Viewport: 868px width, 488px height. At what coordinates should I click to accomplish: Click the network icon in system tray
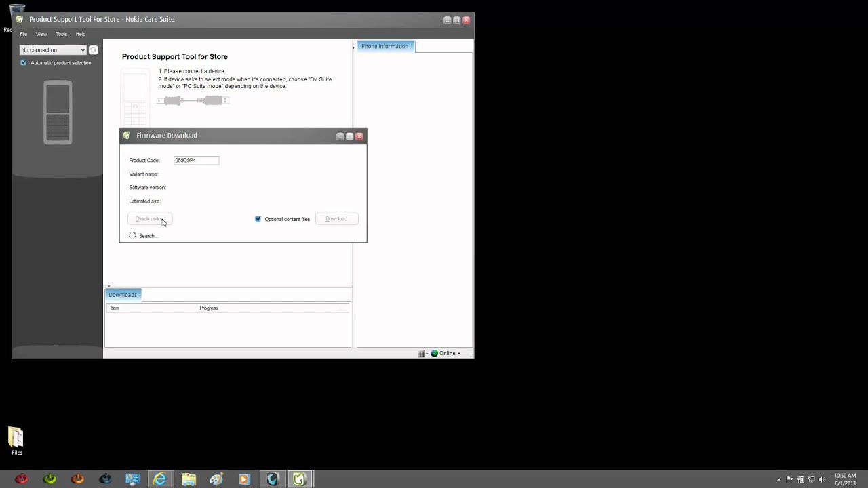tap(812, 480)
